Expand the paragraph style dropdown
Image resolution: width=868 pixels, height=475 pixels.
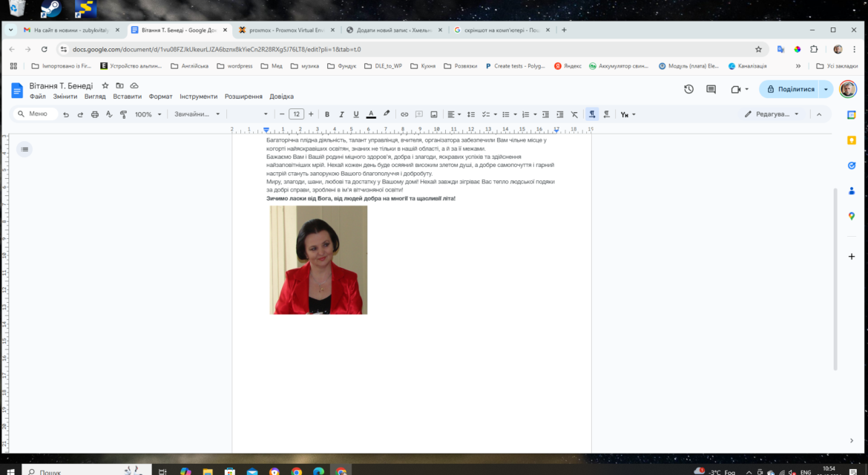[197, 114]
